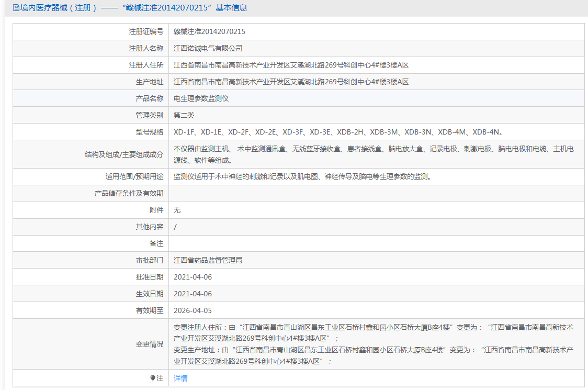The width and height of the screenshot is (588, 390).
Task: Select the value 第二类
Action: tap(184, 115)
